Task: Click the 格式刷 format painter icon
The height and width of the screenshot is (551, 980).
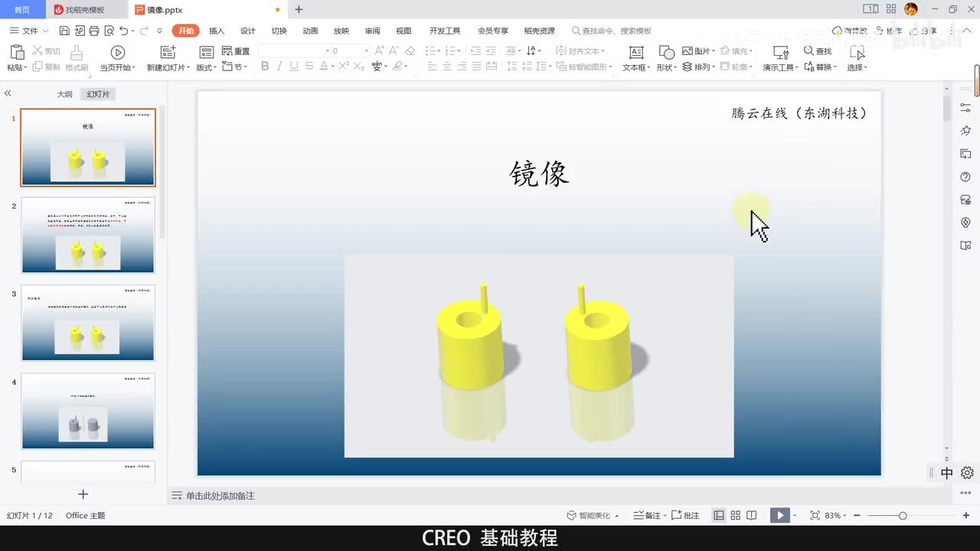Action: (x=77, y=52)
